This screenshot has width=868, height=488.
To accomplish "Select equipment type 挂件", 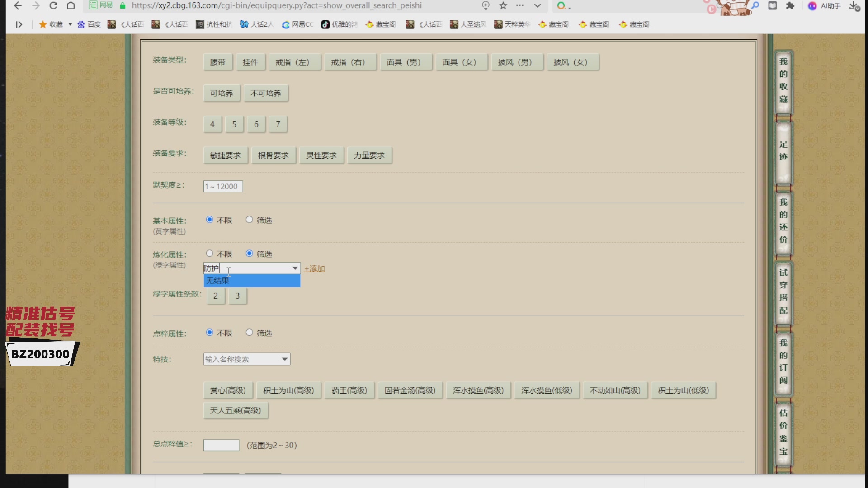I will click(250, 62).
